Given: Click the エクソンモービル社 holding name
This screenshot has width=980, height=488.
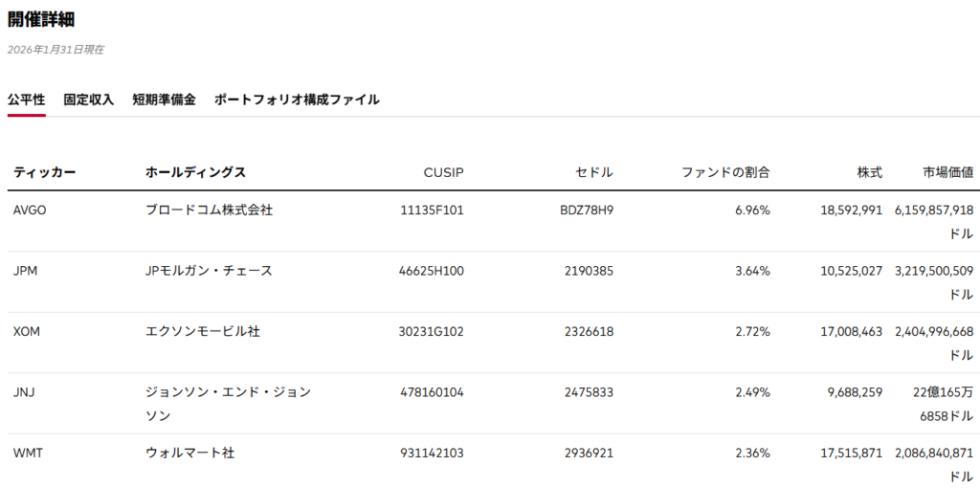Looking at the screenshot, I should [x=202, y=332].
